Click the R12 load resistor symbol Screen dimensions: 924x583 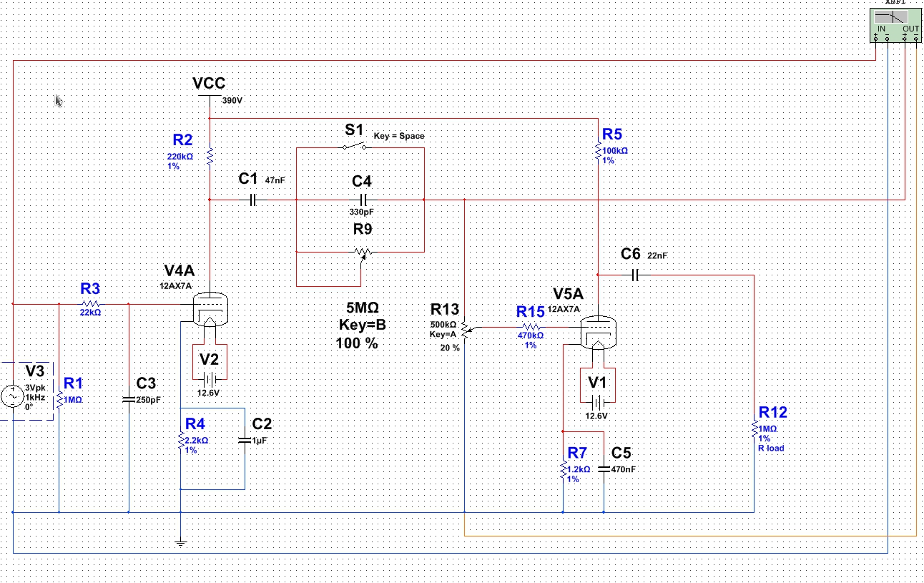pyautogui.click(x=754, y=429)
